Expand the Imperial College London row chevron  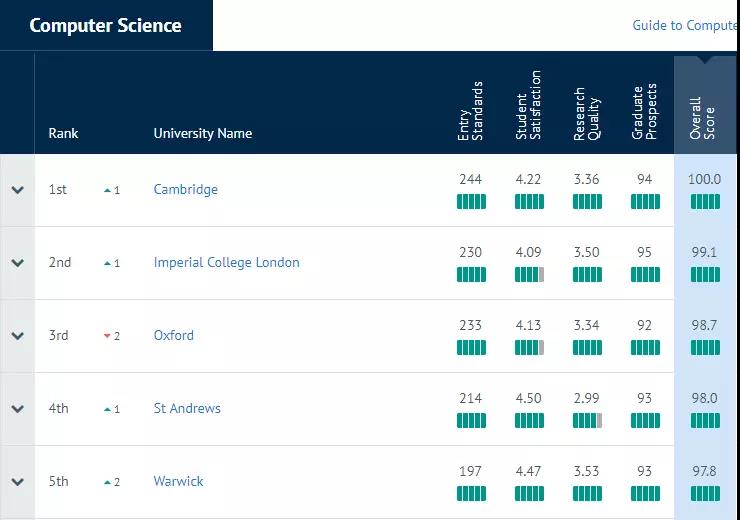tap(17, 263)
